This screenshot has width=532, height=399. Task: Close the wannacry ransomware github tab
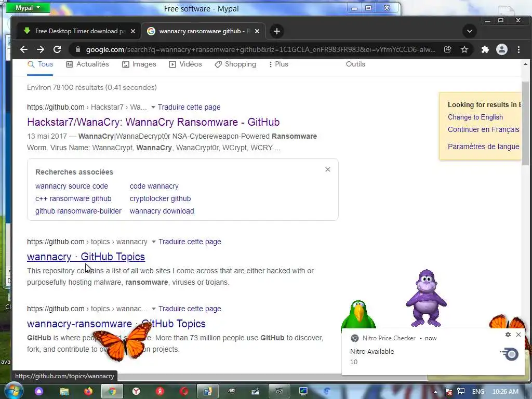[257, 31]
